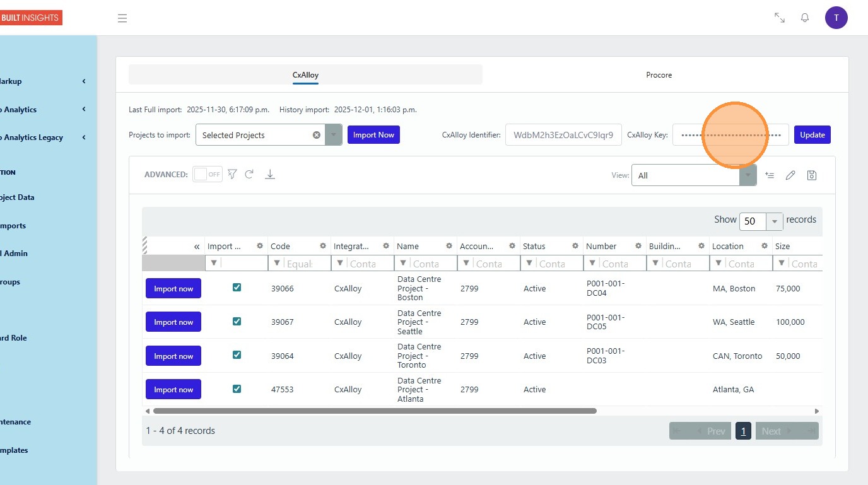
Task: Click the save view disk icon
Action: 812,175
